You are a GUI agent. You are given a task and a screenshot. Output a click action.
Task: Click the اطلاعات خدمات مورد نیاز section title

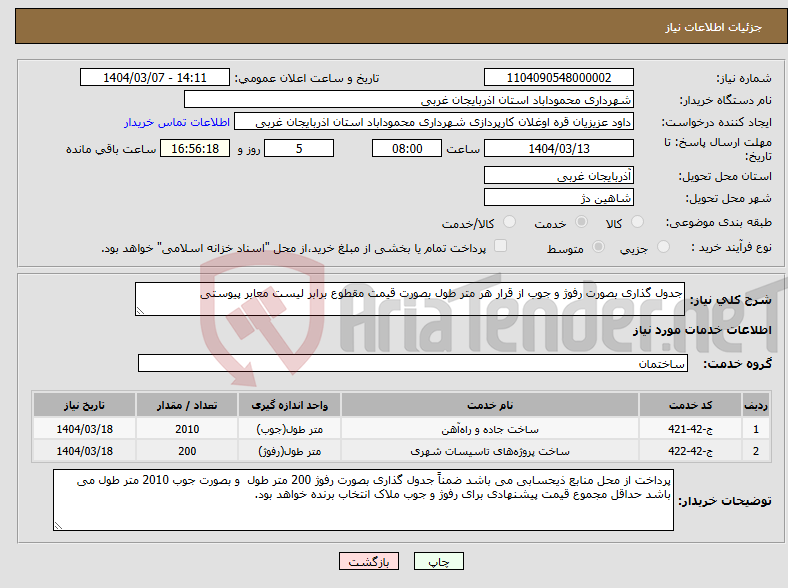pyautogui.click(x=702, y=330)
